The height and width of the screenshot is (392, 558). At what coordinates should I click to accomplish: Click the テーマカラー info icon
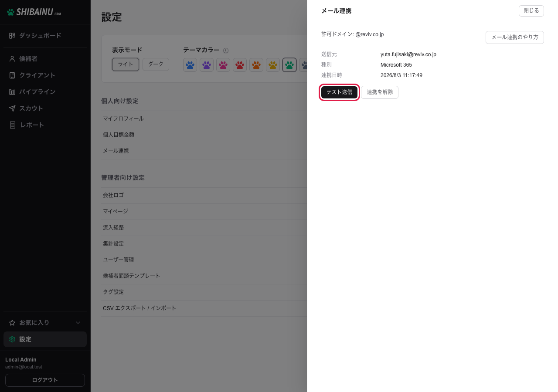(x=226, y=51)
